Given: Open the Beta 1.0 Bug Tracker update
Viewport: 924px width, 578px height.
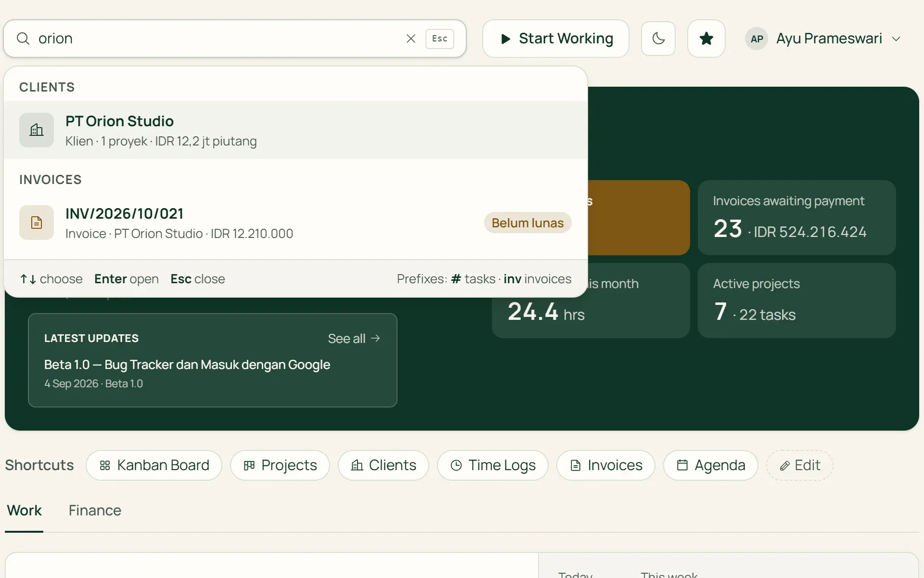Looking at the screenshot, I should (187, 365).
